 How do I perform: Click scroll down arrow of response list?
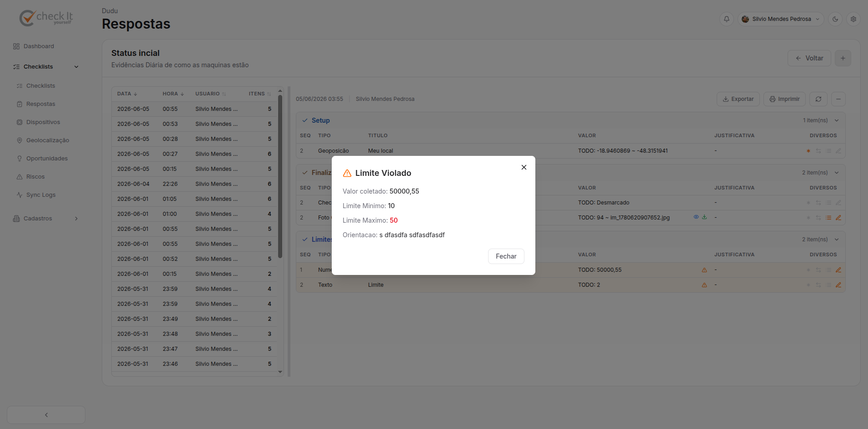pyautogui.click(x=280, y=372)
